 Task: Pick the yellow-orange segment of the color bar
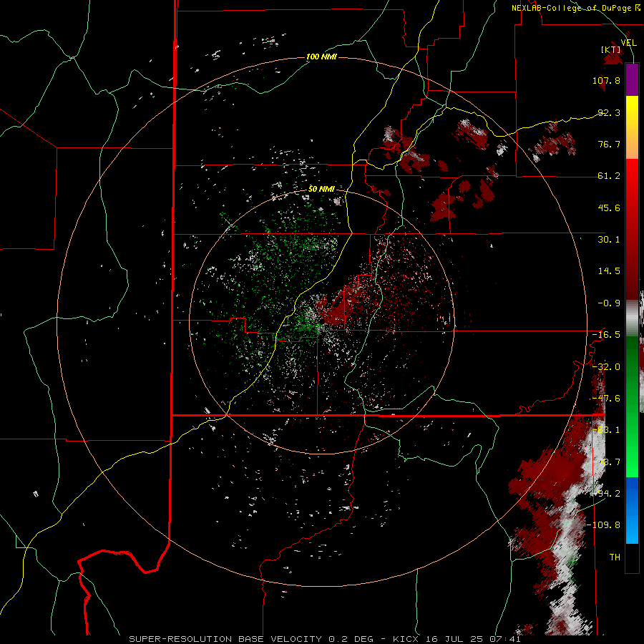point(632,127)
